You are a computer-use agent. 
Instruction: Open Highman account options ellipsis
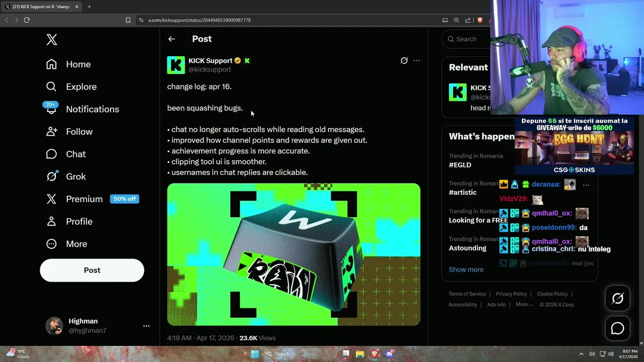(146, 326)
